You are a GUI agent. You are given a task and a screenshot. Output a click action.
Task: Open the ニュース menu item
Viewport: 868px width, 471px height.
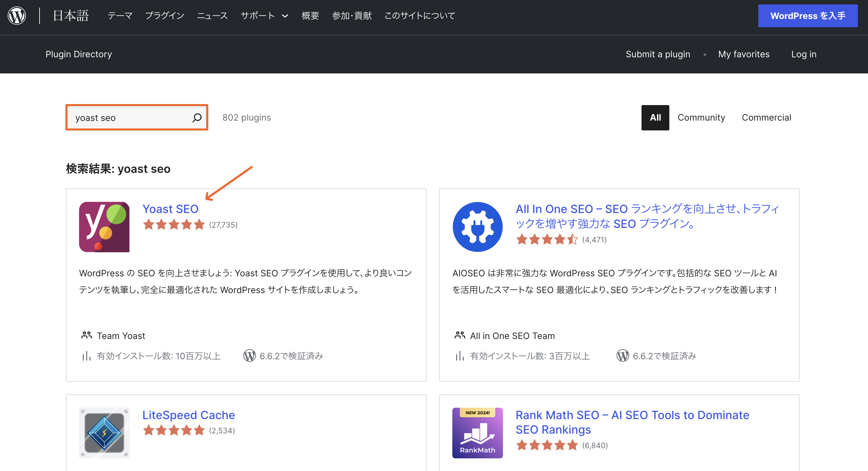pos(212,16)
